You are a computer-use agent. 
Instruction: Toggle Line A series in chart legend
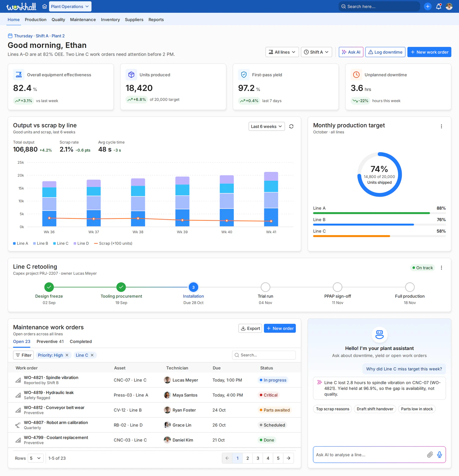tap(21, 243)
